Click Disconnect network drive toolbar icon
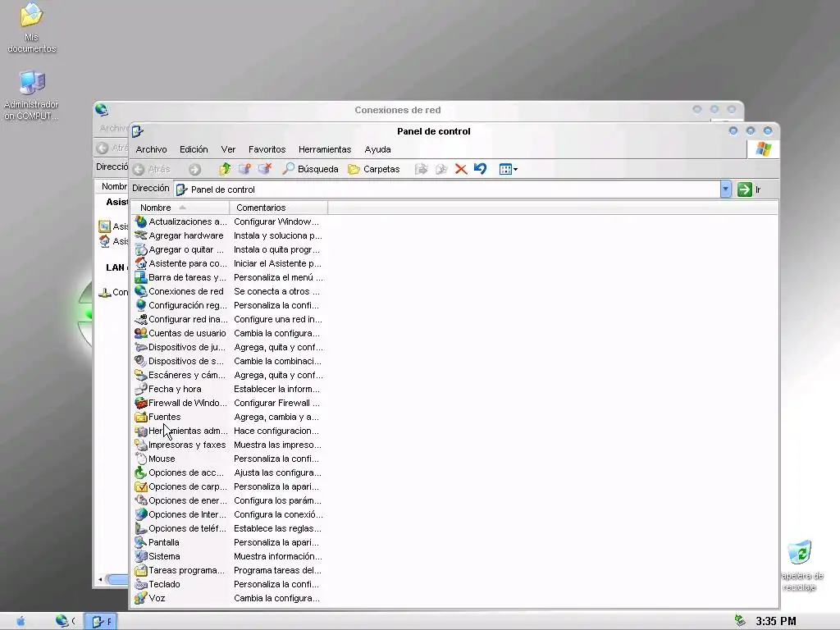 point(265,169)
